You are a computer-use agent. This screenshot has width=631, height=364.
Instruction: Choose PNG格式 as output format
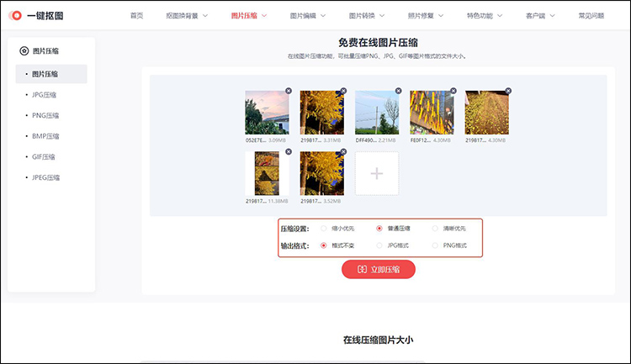click(x=435, y=245)
